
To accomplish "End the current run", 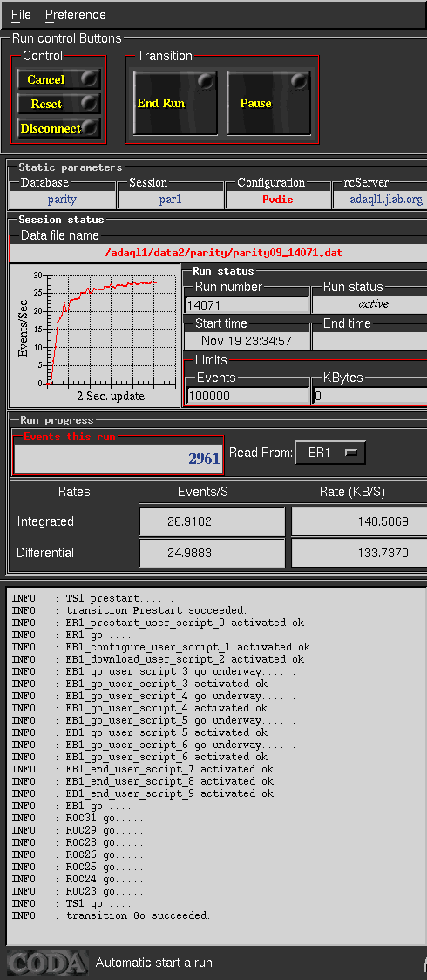I will (x=175, y=103).
